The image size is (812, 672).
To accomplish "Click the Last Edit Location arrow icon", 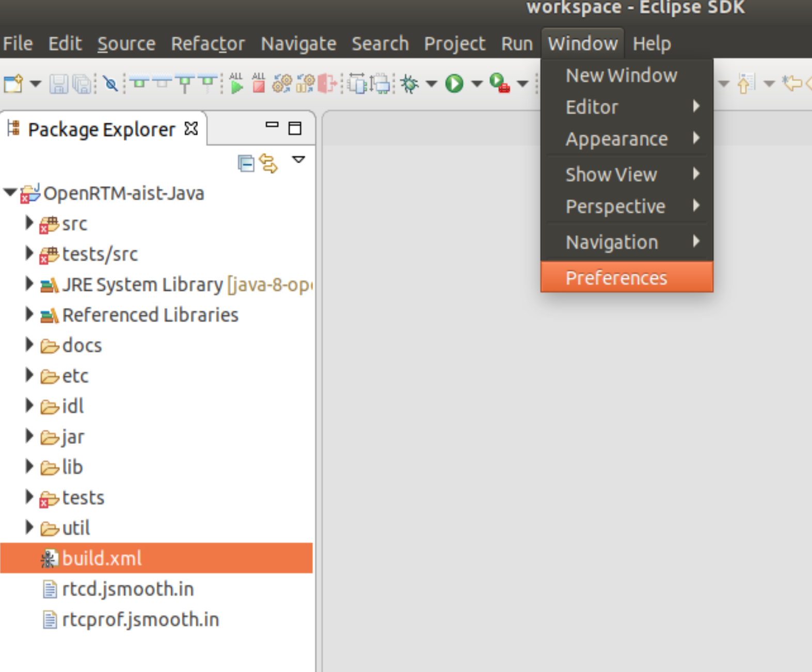I will pyautogui.click(x=792, y=83).
